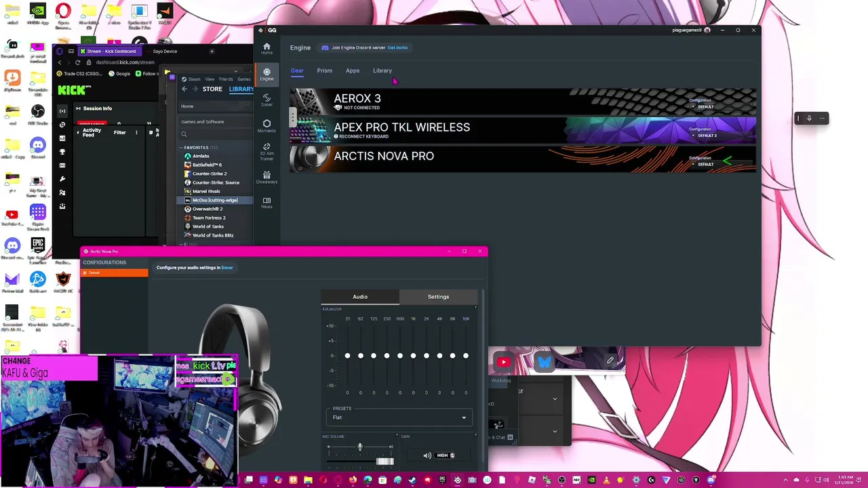Adjust the 1K equalizer slider

click(x=413, y=356)
